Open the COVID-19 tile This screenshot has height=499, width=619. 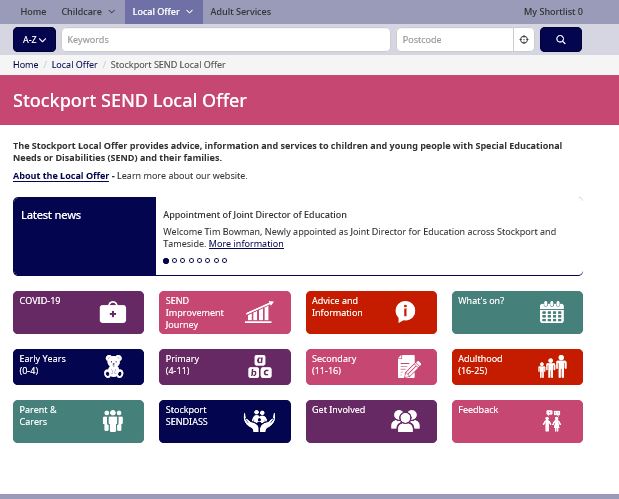click(x=78, y=312)
